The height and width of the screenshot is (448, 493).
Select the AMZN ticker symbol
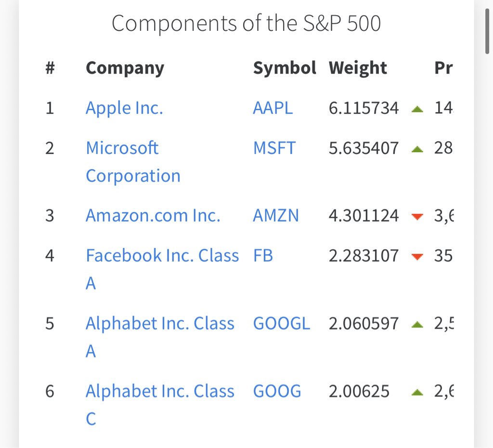[276, 215]
